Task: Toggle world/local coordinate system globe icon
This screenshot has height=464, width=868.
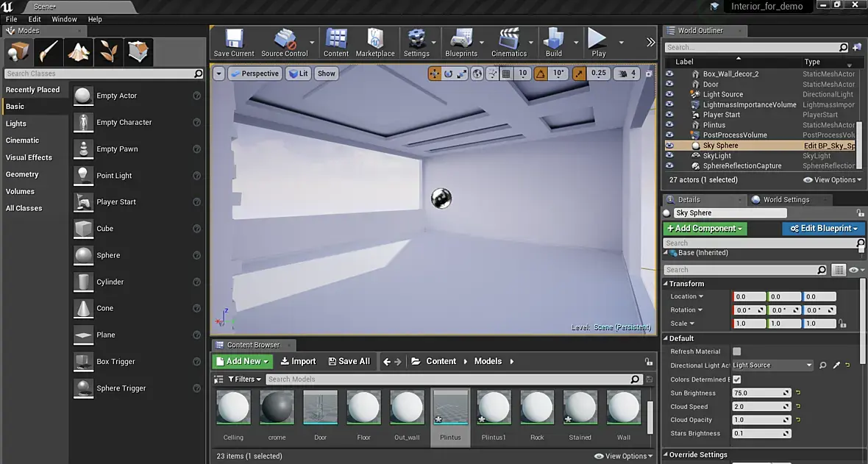Action: click(477, 74)
